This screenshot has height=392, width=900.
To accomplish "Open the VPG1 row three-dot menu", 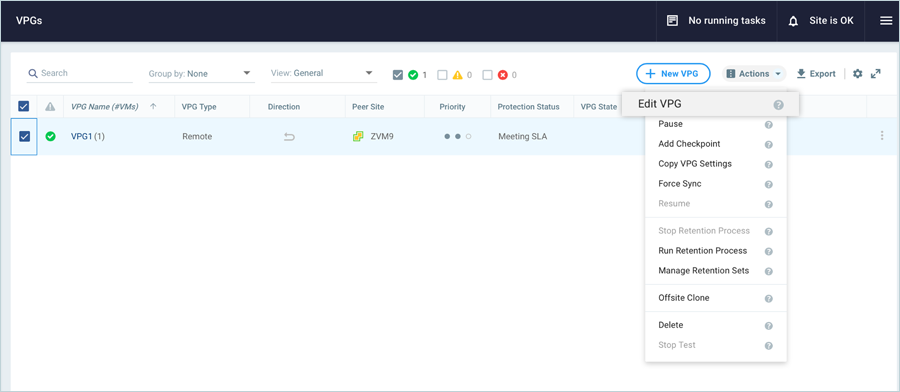I will [x=882, y=136].
